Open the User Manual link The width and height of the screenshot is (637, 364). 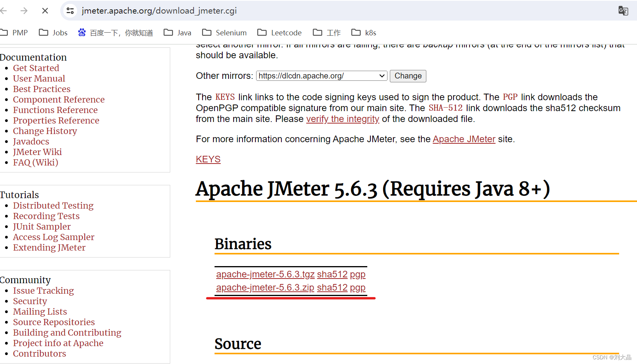coord(39,78)
